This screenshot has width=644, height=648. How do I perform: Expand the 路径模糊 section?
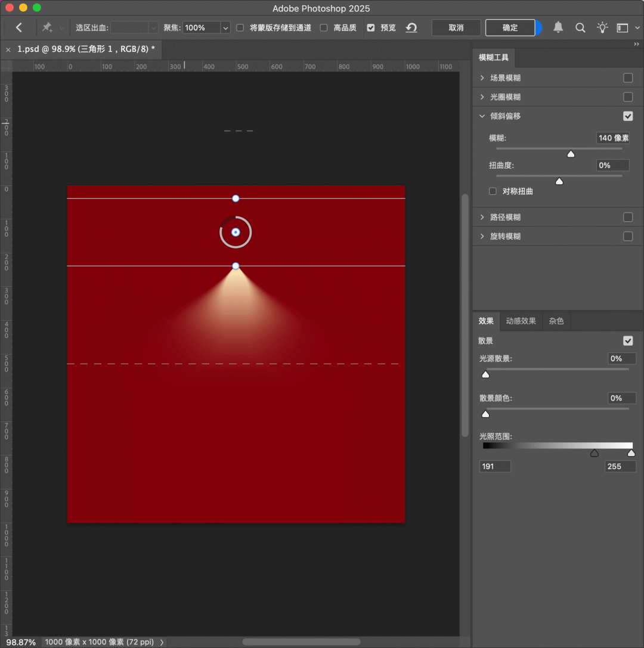[x=482, y=218]
